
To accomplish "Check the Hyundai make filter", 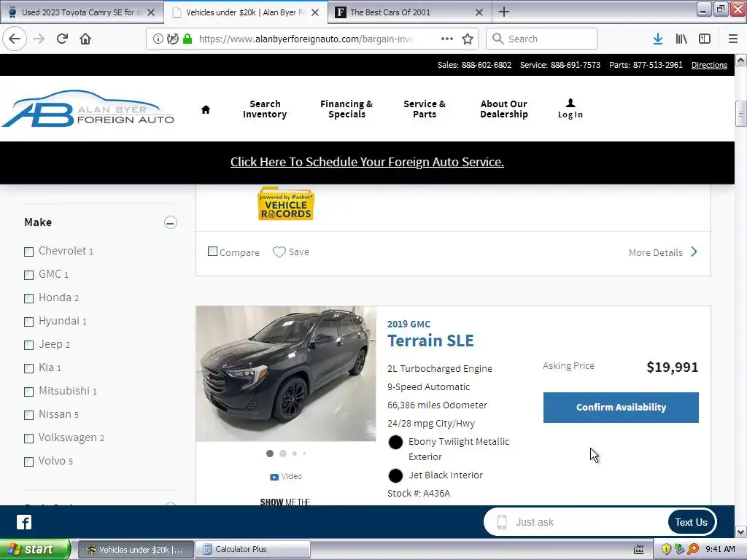I will 29,322.
